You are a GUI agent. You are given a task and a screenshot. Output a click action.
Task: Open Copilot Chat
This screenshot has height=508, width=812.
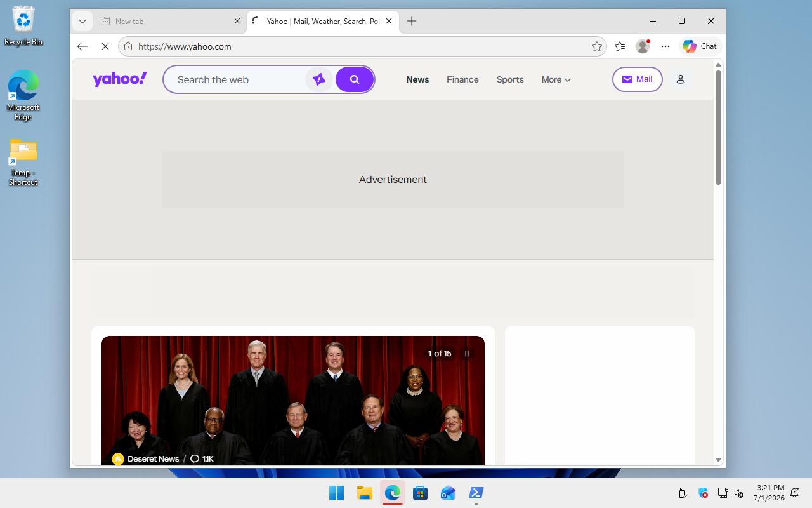click(x=700, y=46)
